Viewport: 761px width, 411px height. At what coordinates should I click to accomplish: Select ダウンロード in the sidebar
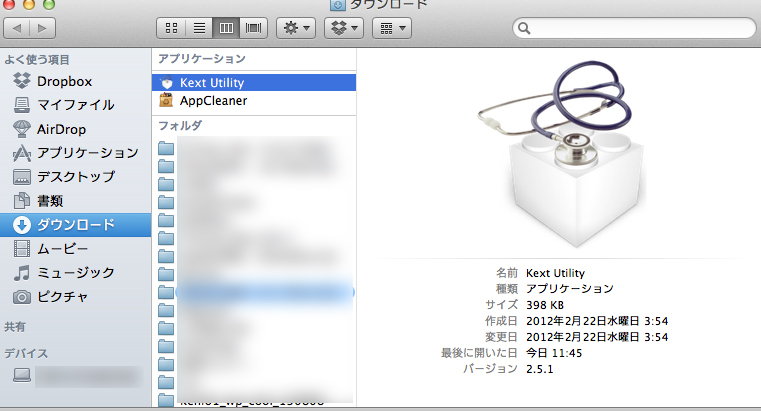pyautogui.click(x=76, y=225)
